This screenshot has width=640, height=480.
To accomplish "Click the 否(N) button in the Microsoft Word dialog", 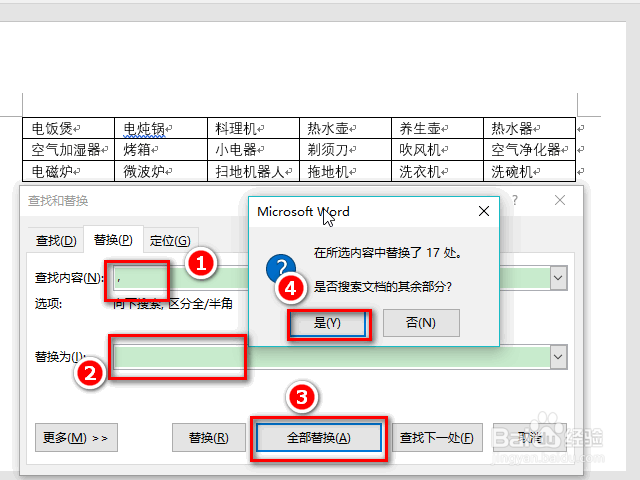I will tap(421, 323).
